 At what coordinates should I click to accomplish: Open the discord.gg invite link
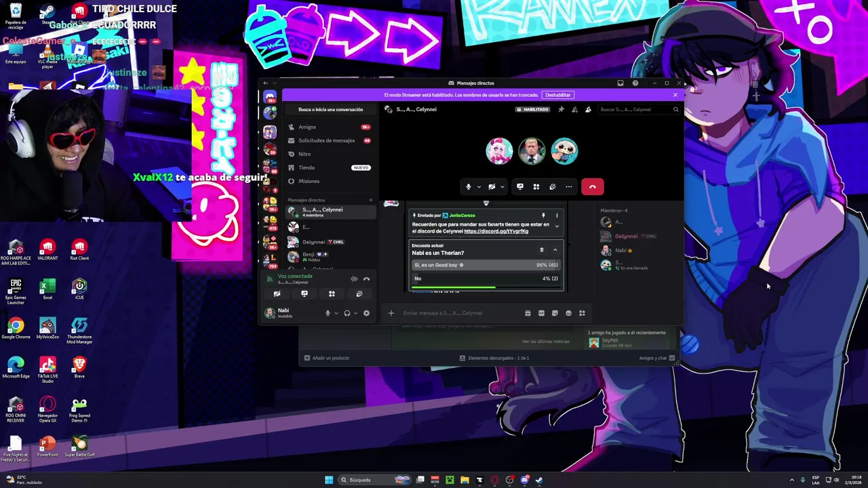[x=496, y=231]
